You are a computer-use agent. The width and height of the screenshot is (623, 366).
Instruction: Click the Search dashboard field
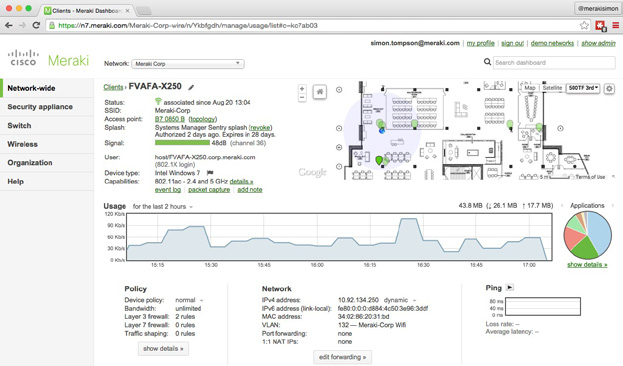tap(554, 62)
